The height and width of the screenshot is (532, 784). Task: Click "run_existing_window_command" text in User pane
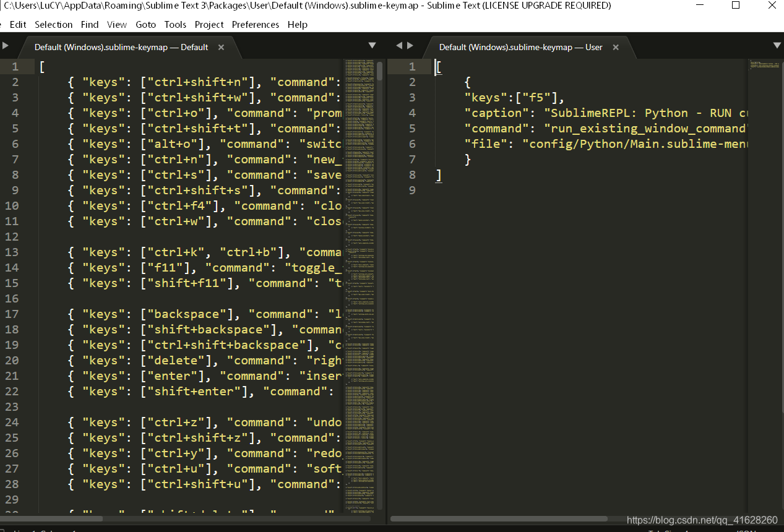[x=646, y=129]
